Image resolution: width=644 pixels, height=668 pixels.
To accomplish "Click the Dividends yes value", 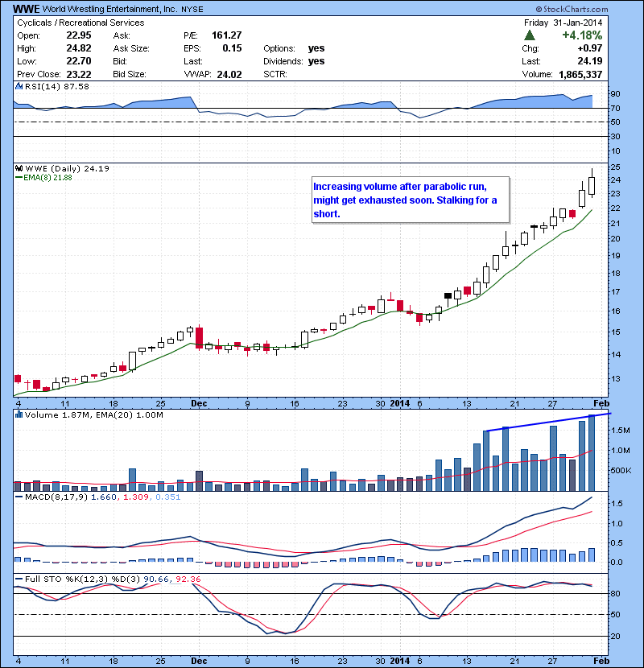I will (x=316, y=61).
